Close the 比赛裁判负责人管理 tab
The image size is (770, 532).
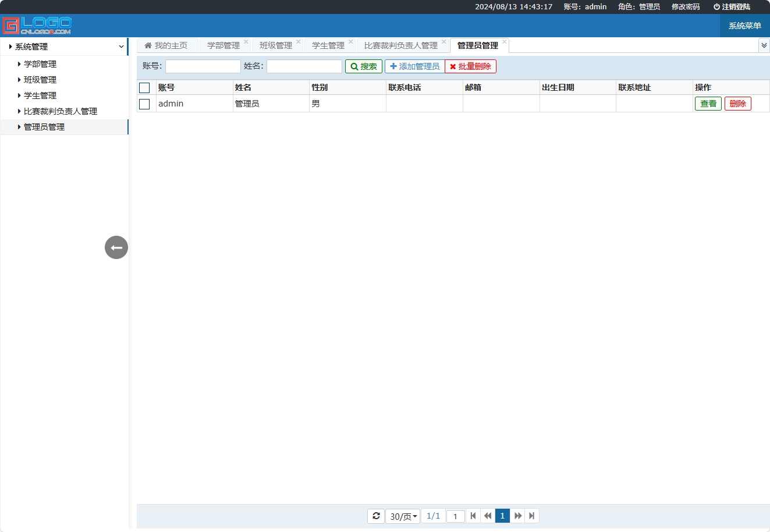point(444,41)
